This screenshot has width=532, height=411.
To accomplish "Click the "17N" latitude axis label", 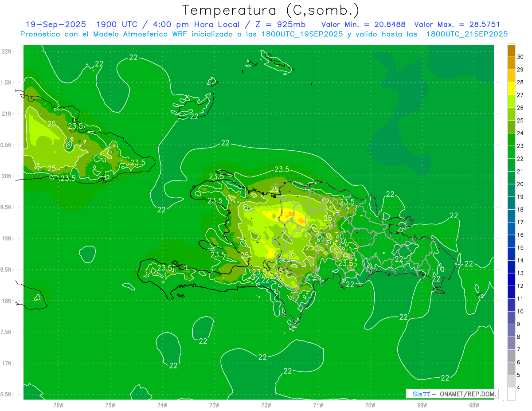I will [x=7, y=363].
